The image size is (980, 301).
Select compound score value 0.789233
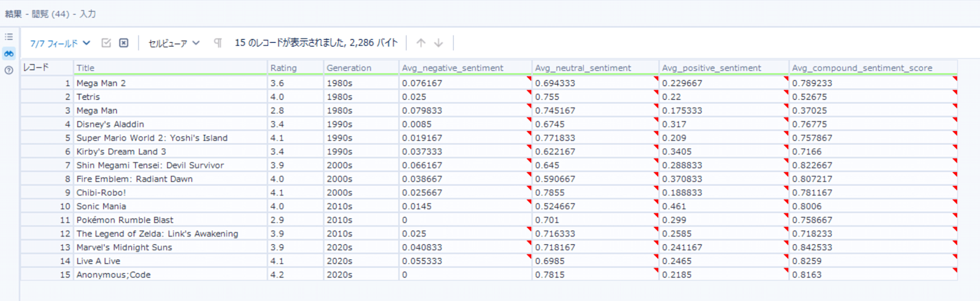point(874,83)
